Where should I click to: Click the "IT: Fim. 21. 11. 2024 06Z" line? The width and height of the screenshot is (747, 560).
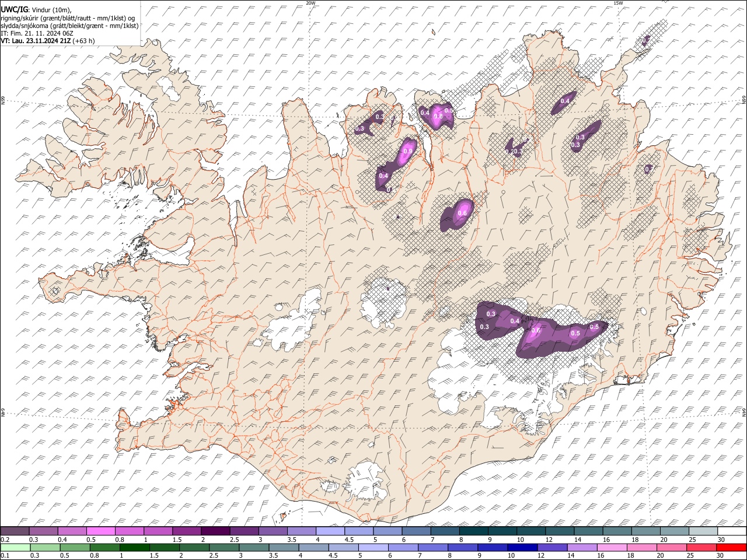37,33
